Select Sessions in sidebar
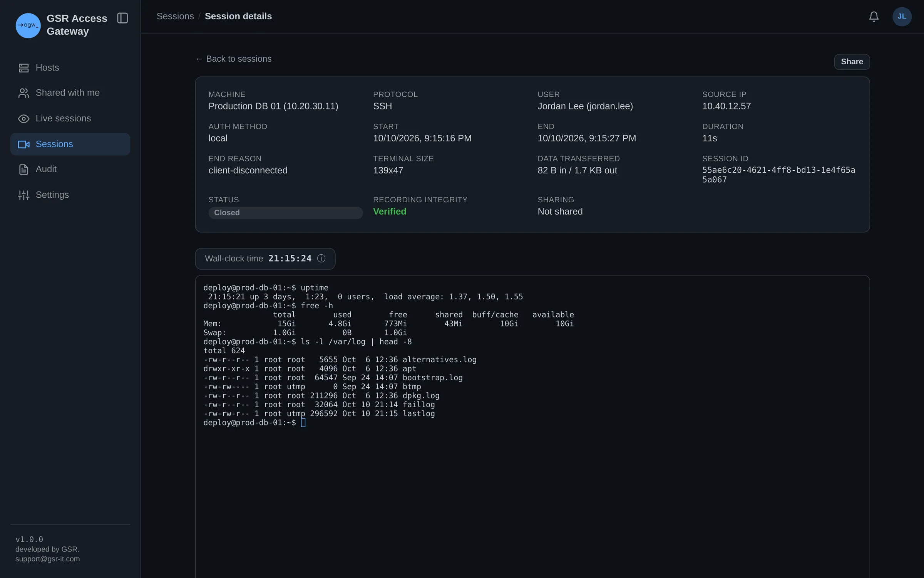The height and width of the screenshot is (578, 924). coord(70,144)
